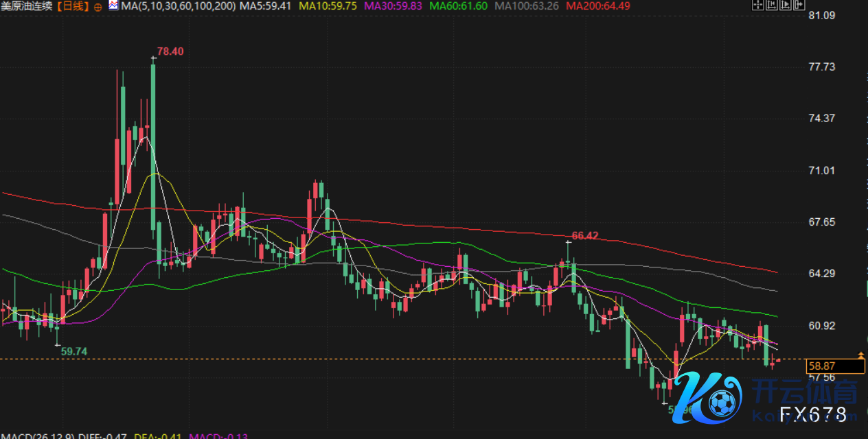Select the red MA200:64.49 legend
Image resolution: width=868 pixels, height=439 pixels.
coord(595,6)
